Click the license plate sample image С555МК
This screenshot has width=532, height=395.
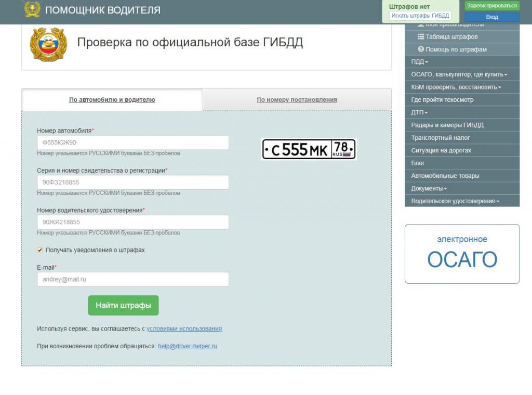coord(309,149)
